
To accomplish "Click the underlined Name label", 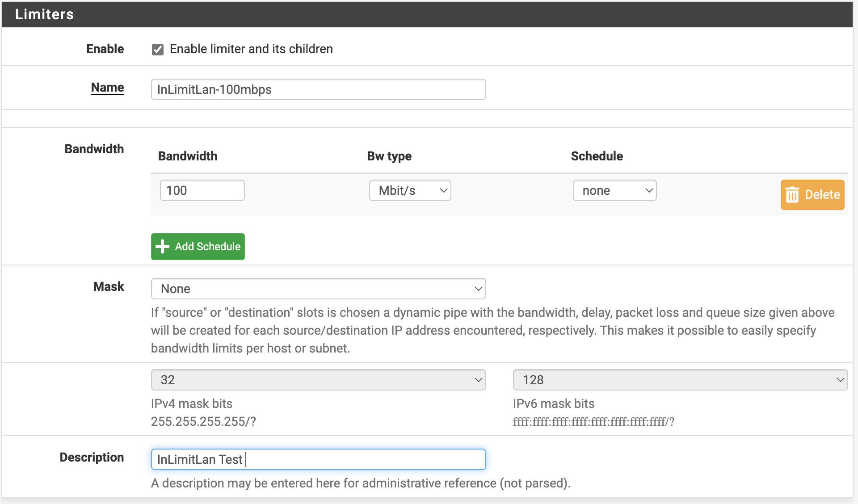I will tap(107, 88).
